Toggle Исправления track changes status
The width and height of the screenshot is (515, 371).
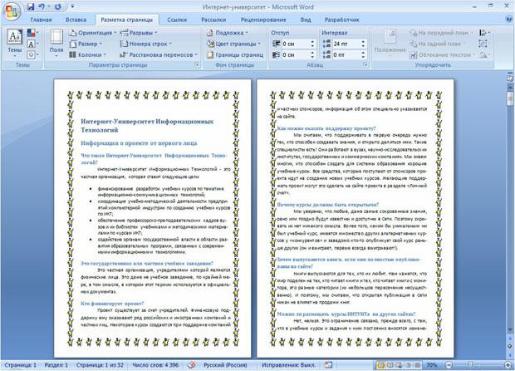pos(288,365)
